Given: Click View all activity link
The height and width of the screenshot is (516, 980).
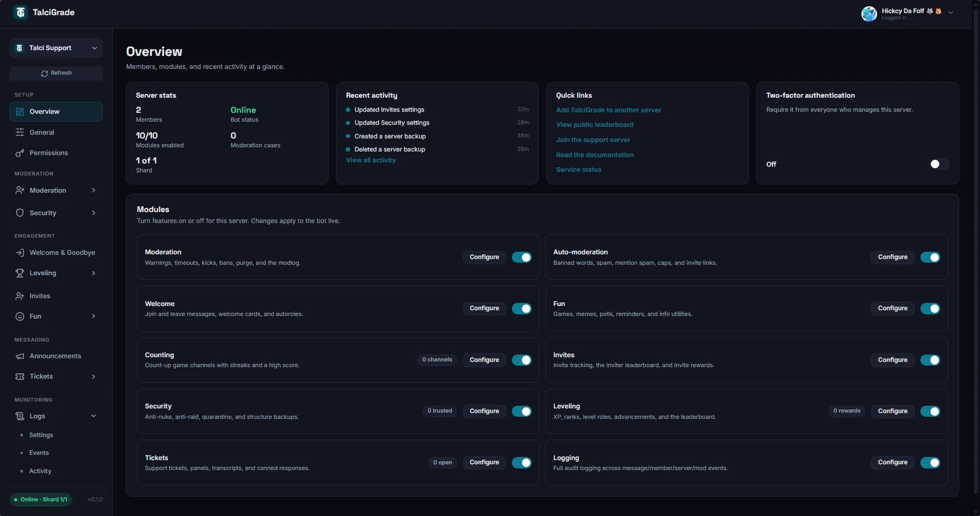Looking at the screenshot, I should (371, 160).
